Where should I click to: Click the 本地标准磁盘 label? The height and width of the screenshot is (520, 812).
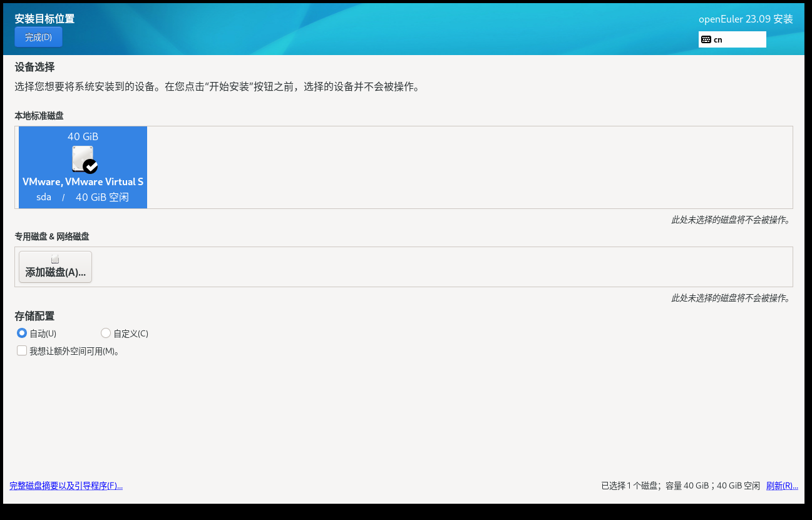39,116
